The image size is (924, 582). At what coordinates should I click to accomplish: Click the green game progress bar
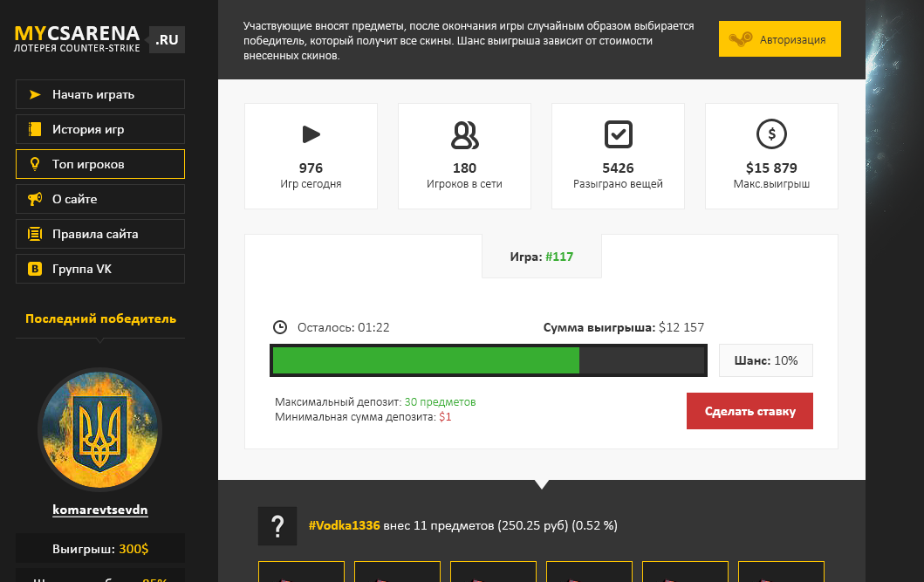pos(489,360)
